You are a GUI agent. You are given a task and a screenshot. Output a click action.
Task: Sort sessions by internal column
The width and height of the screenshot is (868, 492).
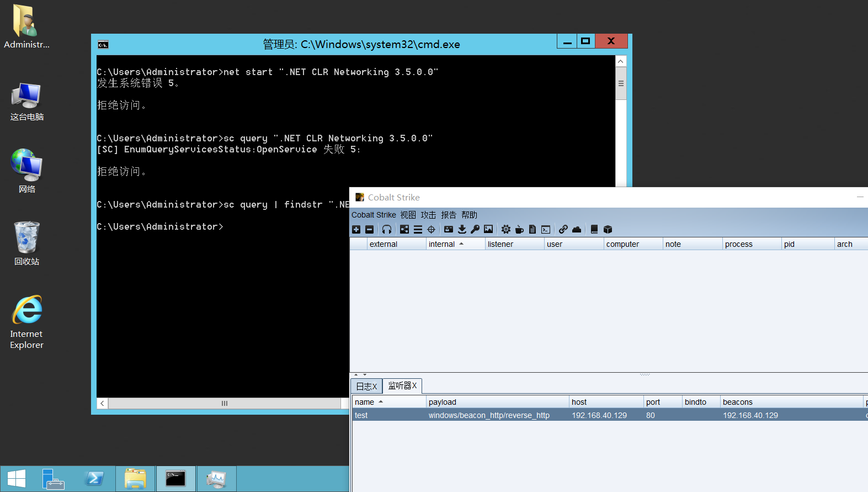click(x=455, y=244)
